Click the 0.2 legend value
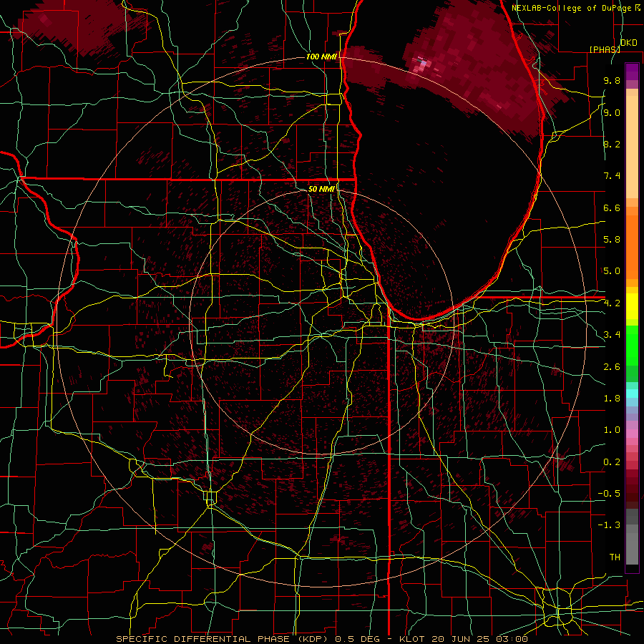Screen dimensions: 644x644 pos(612,462)
